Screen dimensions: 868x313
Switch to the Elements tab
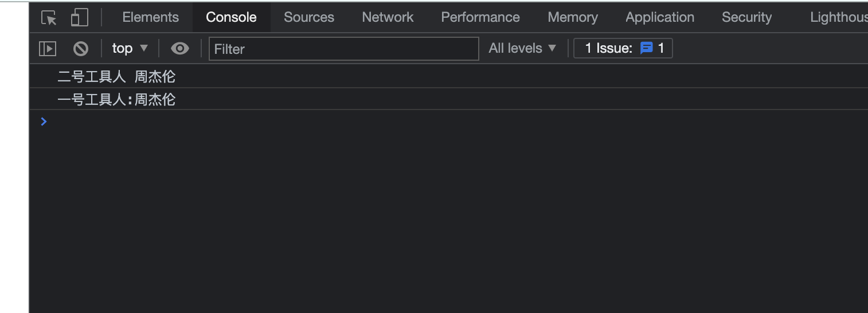coord(151,17)
